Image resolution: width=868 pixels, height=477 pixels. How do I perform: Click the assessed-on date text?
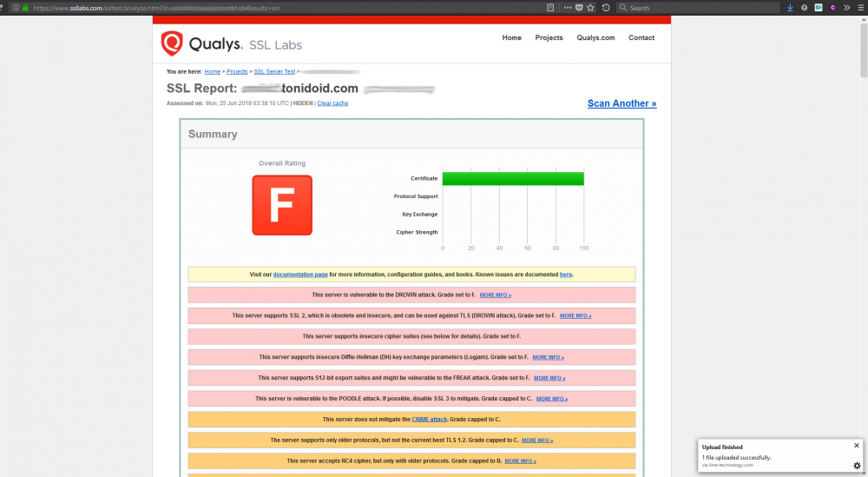pyautogui.click(x=247, y=103)
